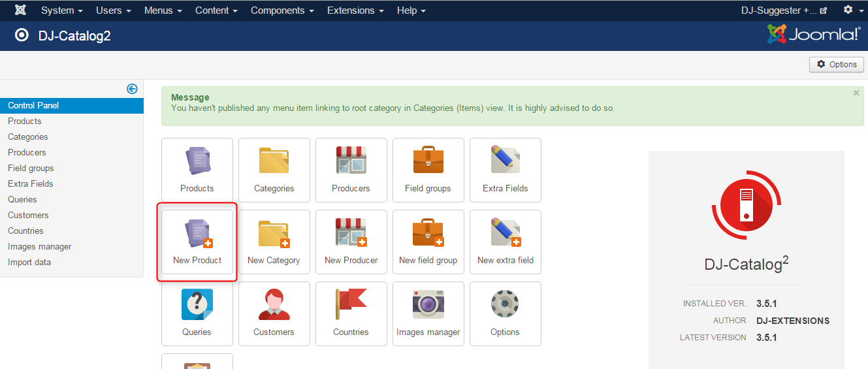Open the Customers person tile
This screenshot has width=868, height=369.
(274, 313)
